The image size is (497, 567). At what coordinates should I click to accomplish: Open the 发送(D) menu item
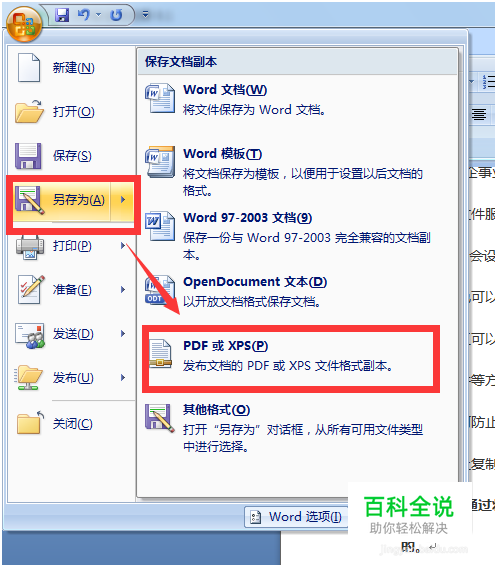click(71, 334)
